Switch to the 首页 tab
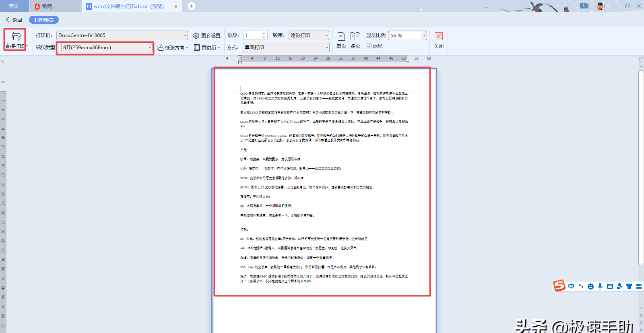Screen dimensions: 644x333 point(14,6)
